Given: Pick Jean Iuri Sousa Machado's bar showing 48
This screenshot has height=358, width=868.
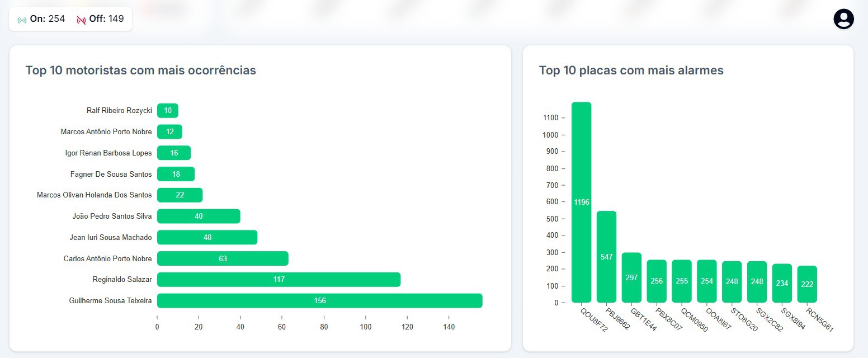Looking at the screenshot, I should click(207, 237).
